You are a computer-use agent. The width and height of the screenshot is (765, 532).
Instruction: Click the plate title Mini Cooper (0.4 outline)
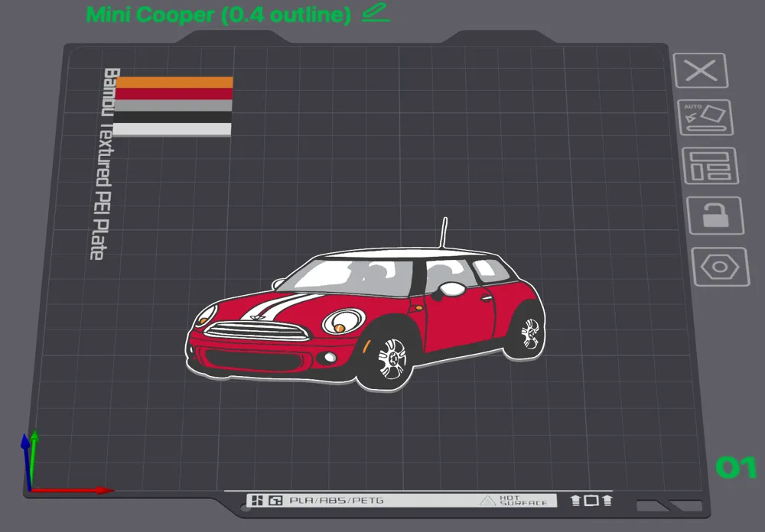(219, 15)
